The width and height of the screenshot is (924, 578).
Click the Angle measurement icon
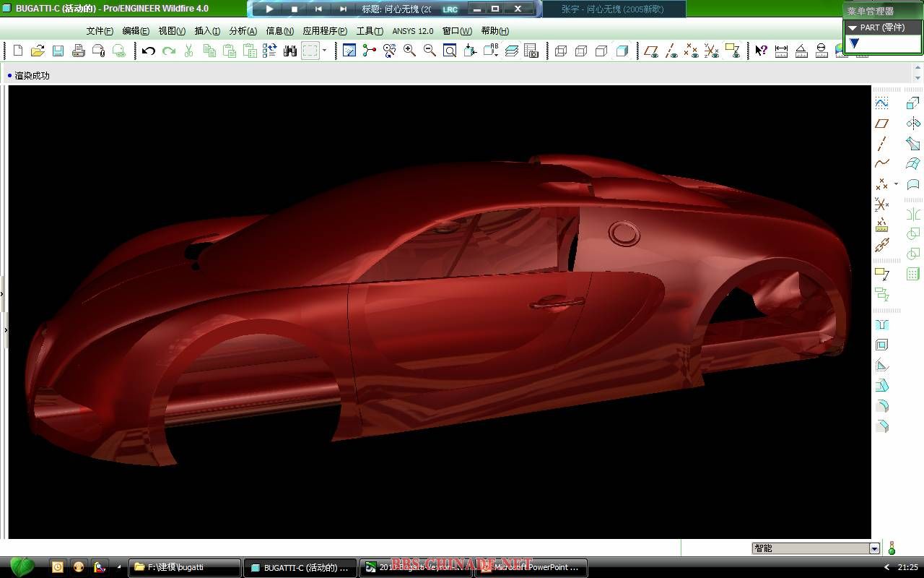(x=801, y=51)
